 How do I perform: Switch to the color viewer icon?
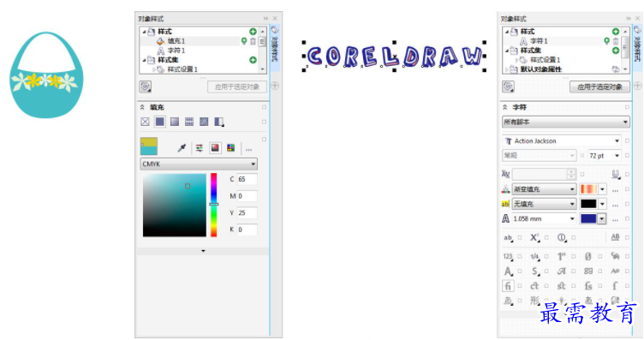[215, 148]
